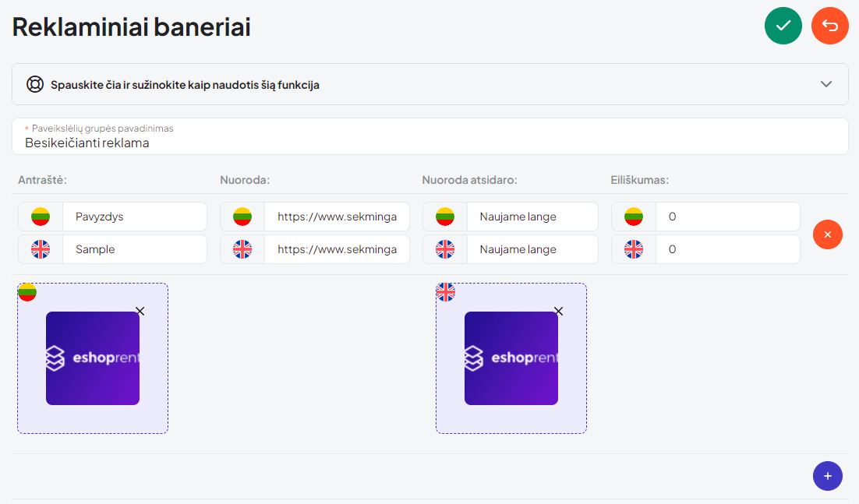
Task: Click the 'Eiliškumas:' column header
Action: [640, 180]
